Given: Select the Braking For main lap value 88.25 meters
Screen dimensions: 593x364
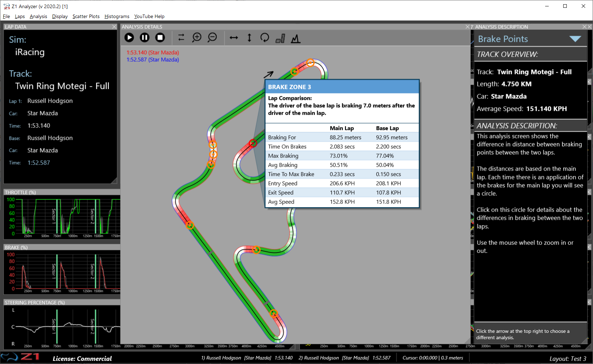Looking at the screenshot, I should coord(345,137).
